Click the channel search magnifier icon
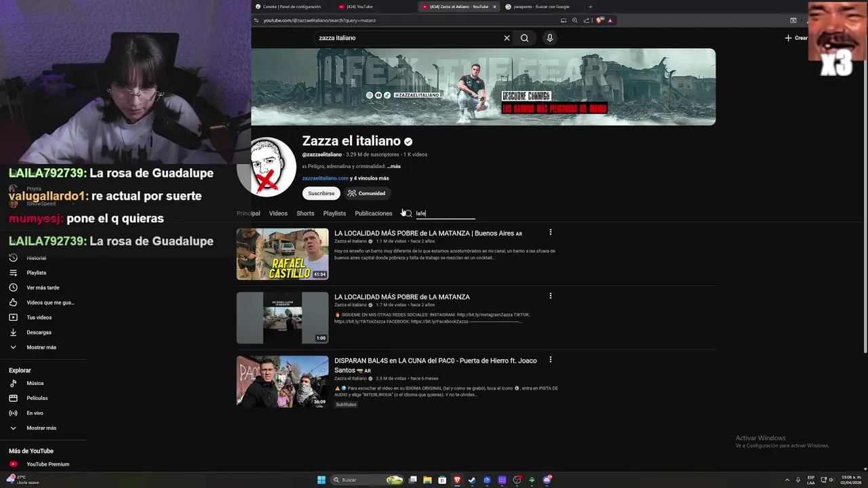The height and width of the screenshot is (488, 868). pos(407,213)
